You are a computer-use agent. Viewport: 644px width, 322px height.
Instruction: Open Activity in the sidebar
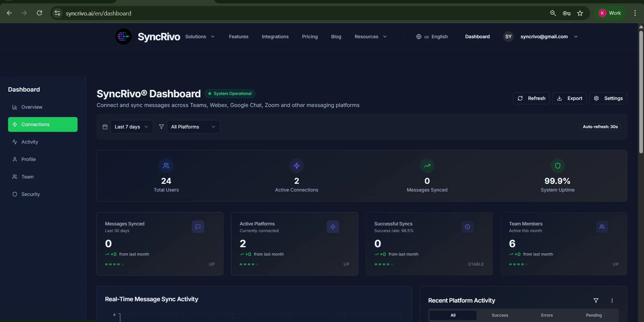tap(43, 142)
